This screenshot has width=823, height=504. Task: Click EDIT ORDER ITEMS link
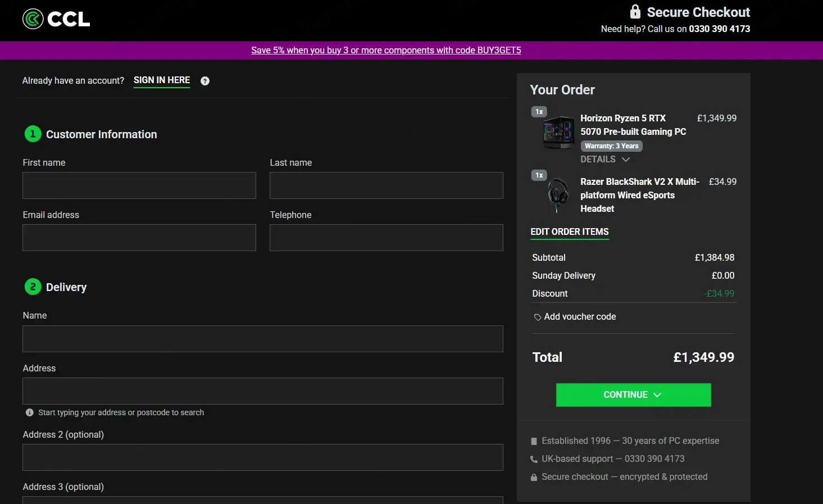tap(570, 232)
